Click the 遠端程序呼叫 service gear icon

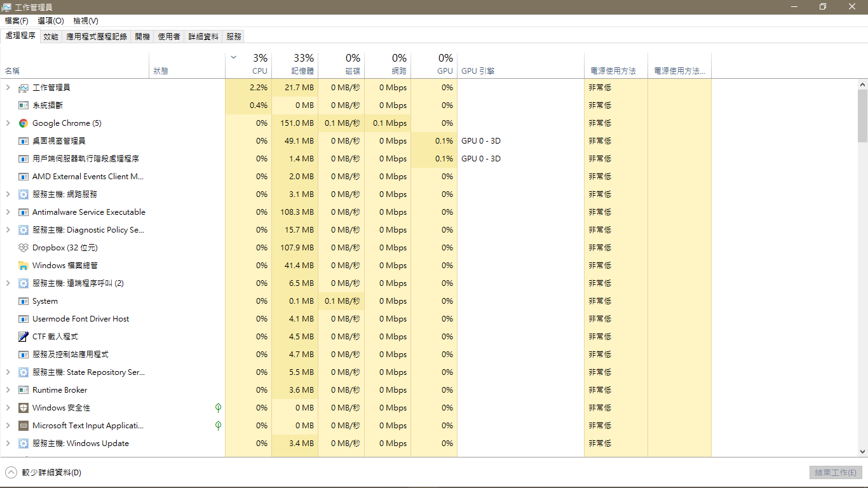coord(24,283)
